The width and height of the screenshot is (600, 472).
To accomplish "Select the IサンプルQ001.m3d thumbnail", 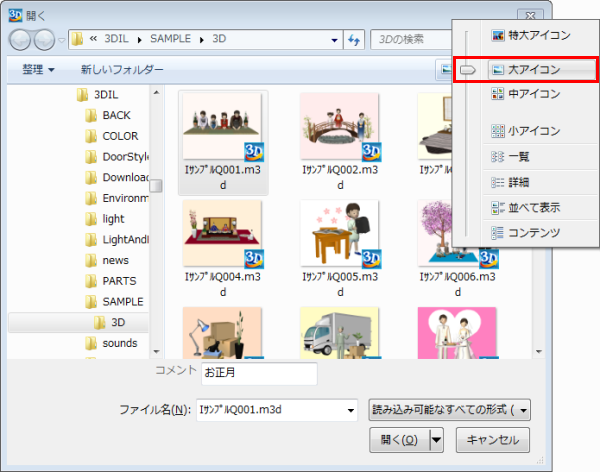I will coord(223,143).
